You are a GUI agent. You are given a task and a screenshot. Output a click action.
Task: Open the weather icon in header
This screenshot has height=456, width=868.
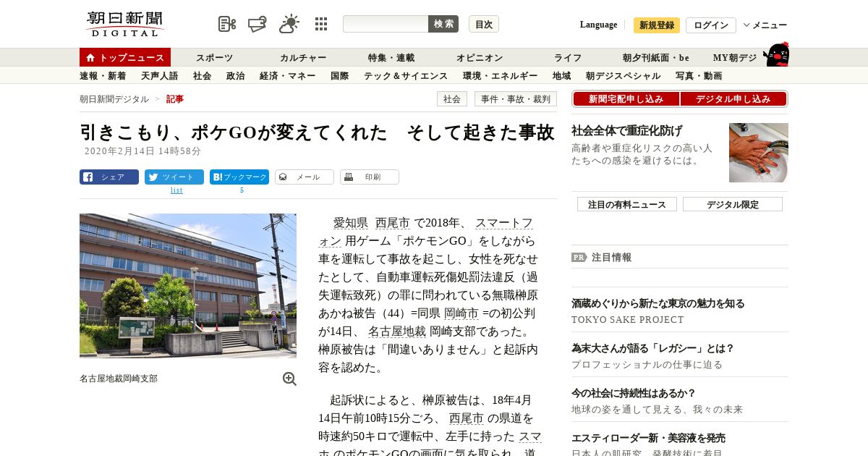(x=289, y=24)
